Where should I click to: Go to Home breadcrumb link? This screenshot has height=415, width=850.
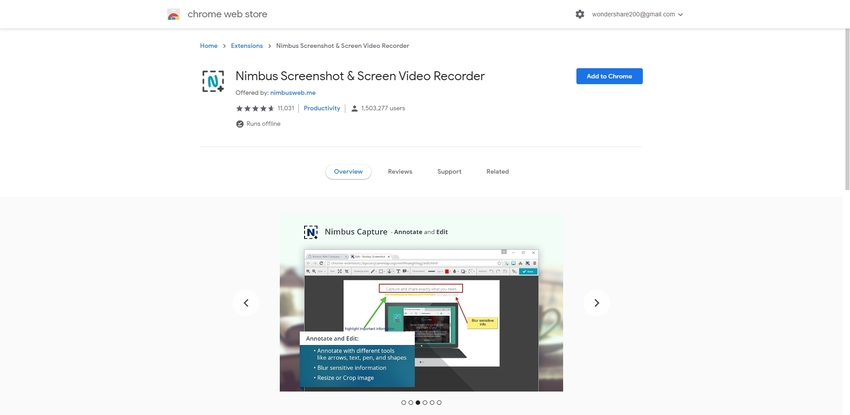209,46
